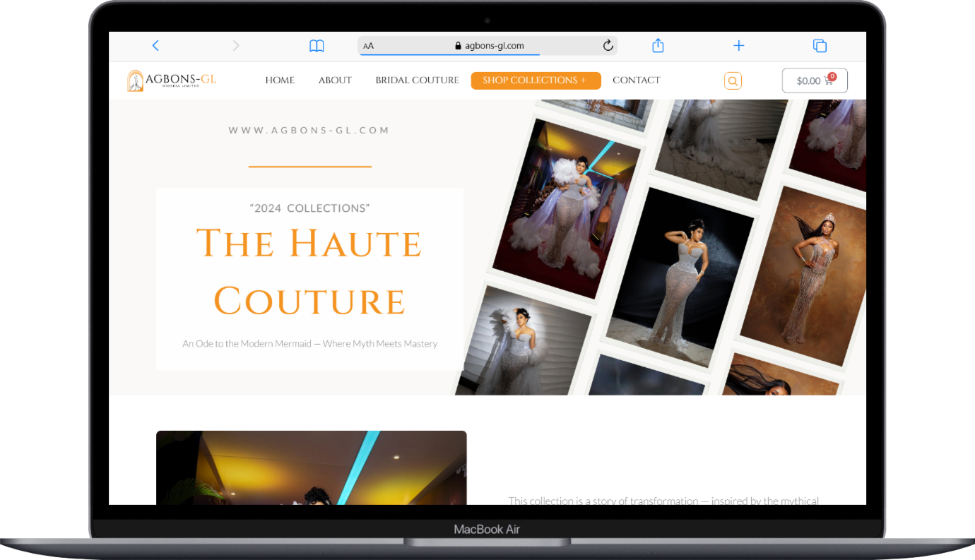Click the orange search icon
Image resolution: width=975 pixels, height=560 pixels.
(x=733, y=81)
